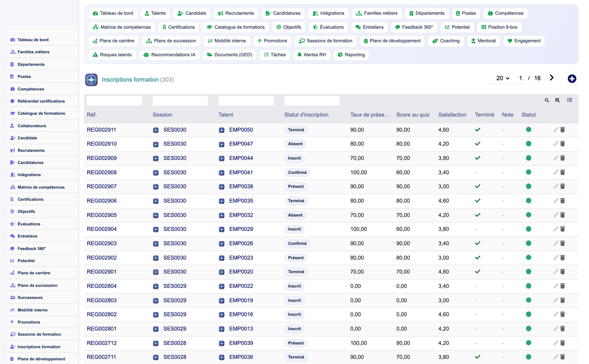The width and height of the screenshot is (589, 364).
Task: Delete row REG002902 with trash icon
Action: 563,257
